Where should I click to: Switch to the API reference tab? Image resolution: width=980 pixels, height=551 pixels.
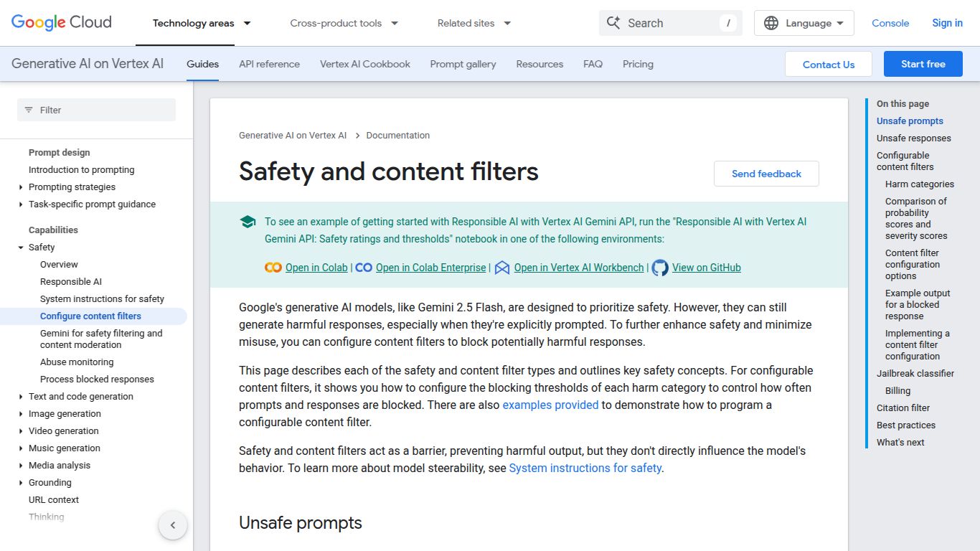pyautogui.click(x=269, y=64)
